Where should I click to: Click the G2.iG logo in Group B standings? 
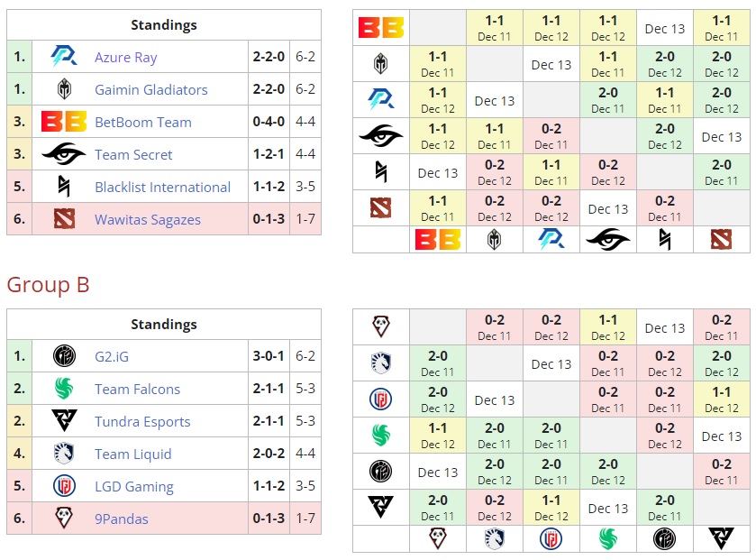tap(64, 356)
